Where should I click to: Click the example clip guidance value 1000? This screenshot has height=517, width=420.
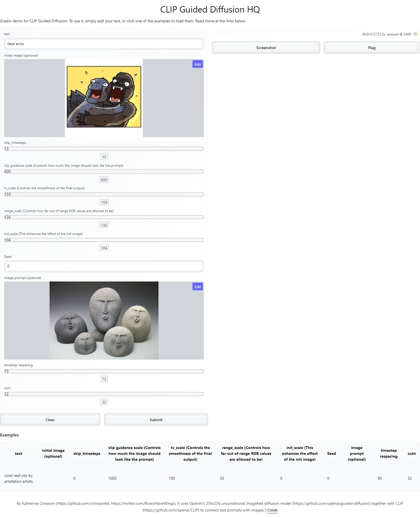click(112, 478)
